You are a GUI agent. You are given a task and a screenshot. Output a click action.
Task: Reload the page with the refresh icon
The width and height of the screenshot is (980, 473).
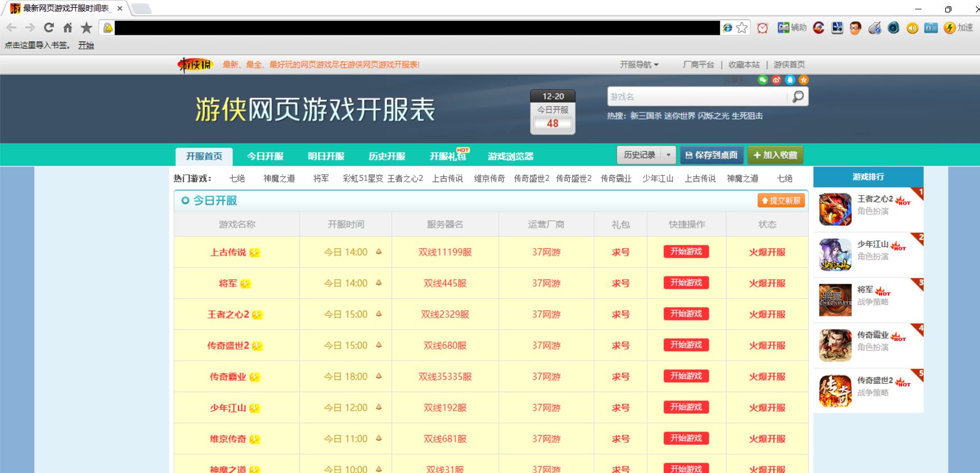click(49, 27)
